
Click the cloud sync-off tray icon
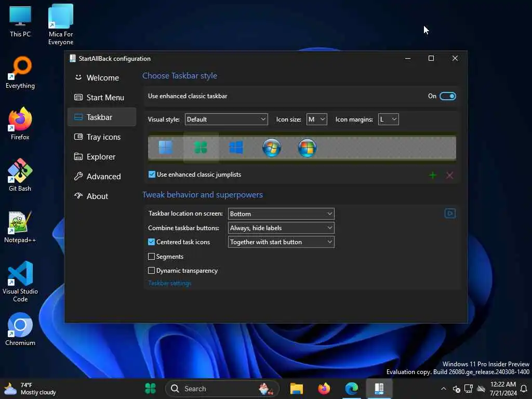481,389
